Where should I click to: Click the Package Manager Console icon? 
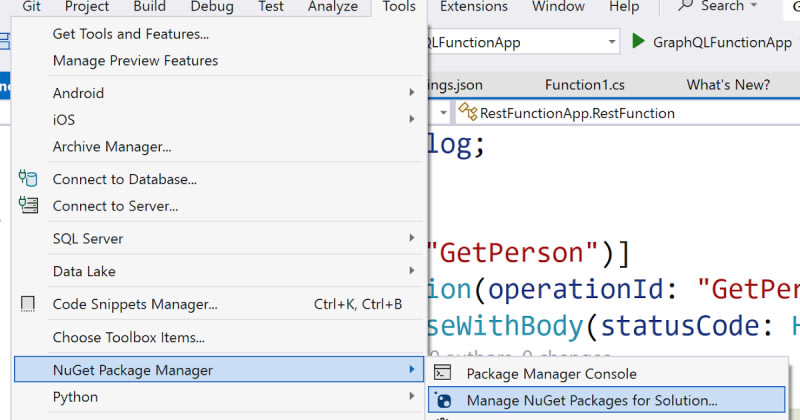point(444,374)
